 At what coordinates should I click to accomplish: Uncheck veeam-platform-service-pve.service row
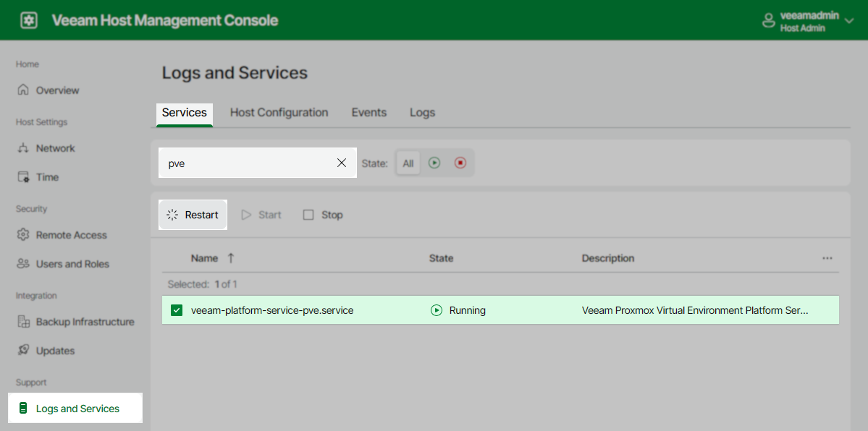pos(175,310)
